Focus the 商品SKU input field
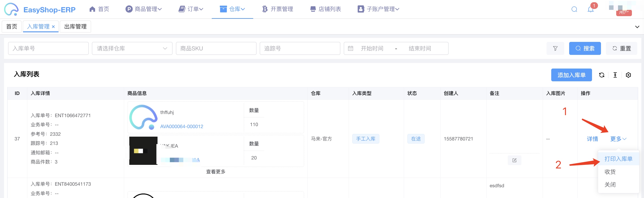Viewport: 644px width, 198px height. pos(216,48)
